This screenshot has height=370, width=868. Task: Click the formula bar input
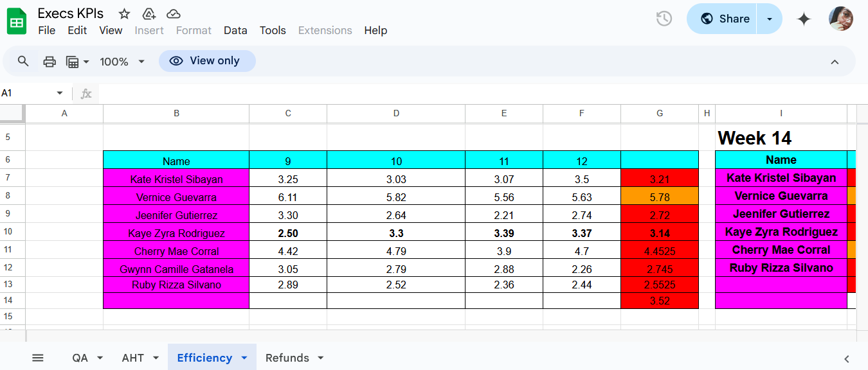pyautogui.click(x=450, y=94)
